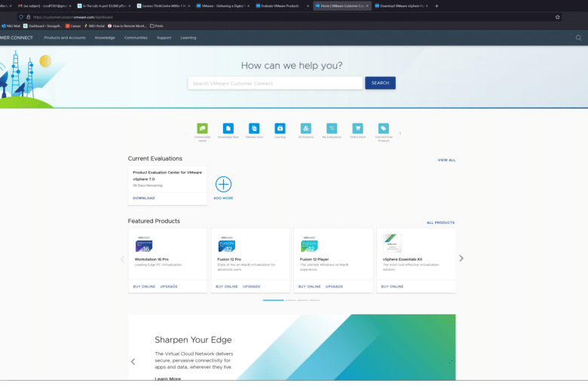Screen dimensions: 588x389
Task: Click the browser URL address bar
Action: (289, 17)
